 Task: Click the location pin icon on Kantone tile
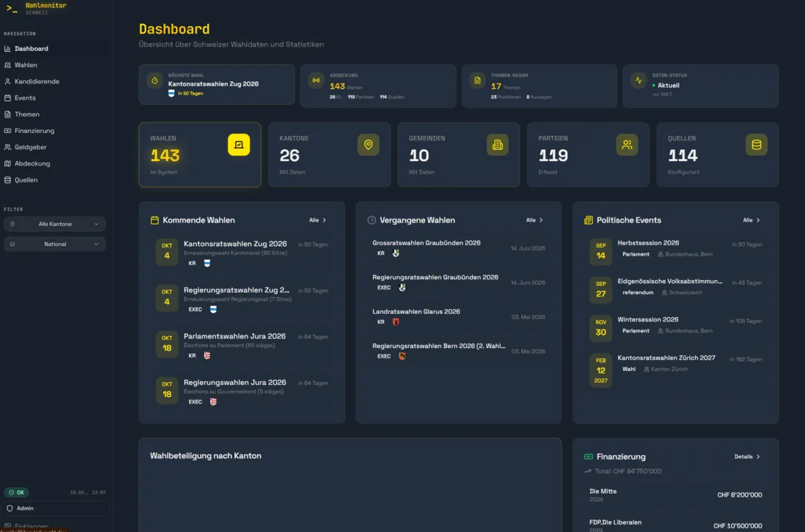pos(368,145)
